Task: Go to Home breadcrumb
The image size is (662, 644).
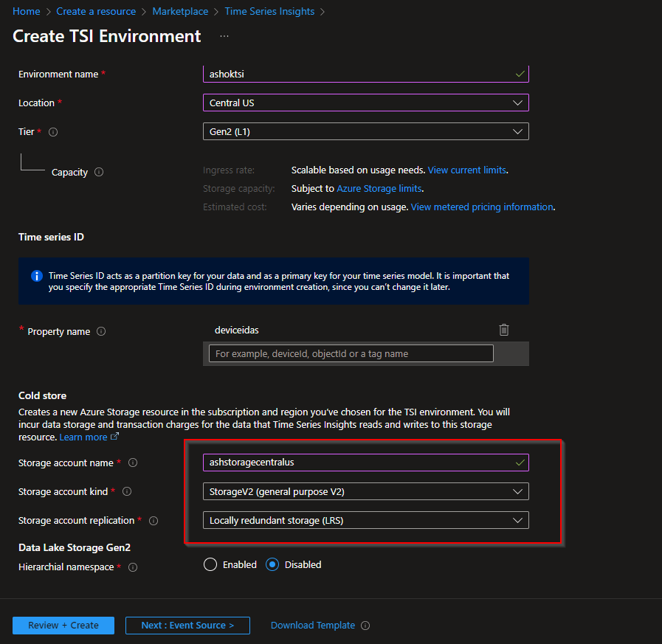Action: click(x=26, y=11)
